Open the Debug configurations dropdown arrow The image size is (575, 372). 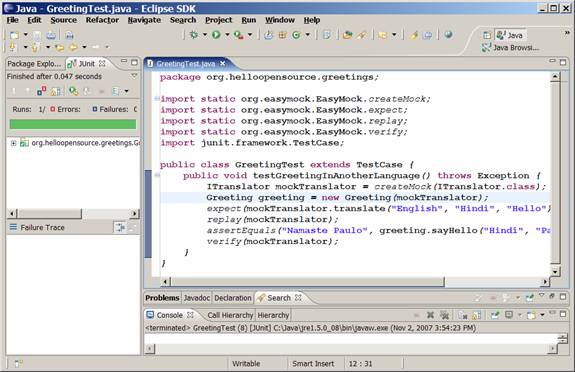pyautogui.click(x=205, y=35)
